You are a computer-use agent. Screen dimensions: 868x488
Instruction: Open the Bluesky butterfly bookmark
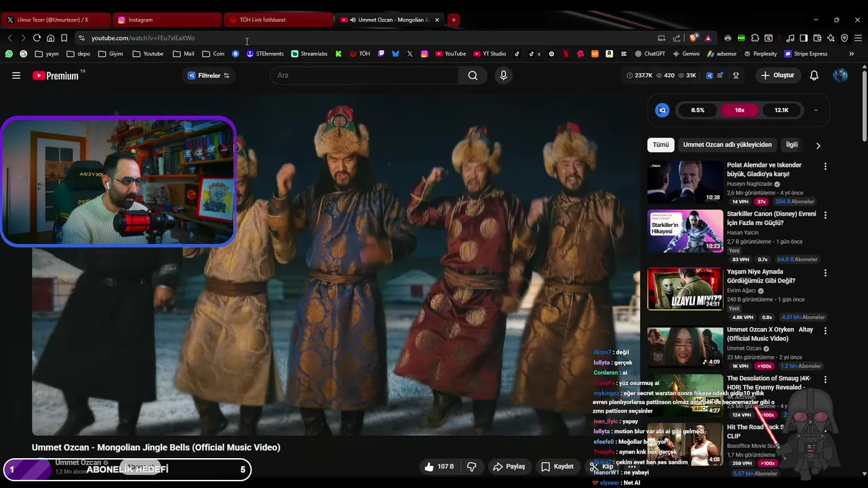(x=395, y=54)
